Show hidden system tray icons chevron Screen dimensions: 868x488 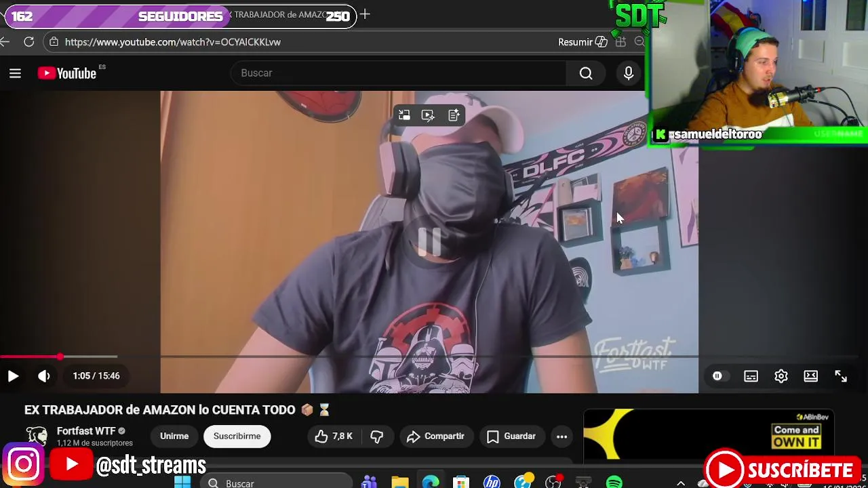point(681,483)
